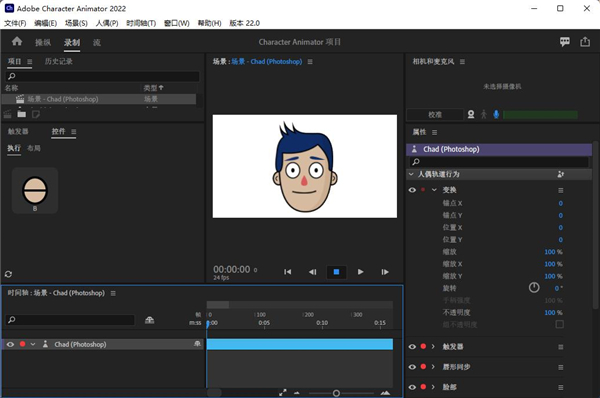Open the 触发器 behavior menu icon
Image resolution: width=600 pixels, height=398 pixels.
(x=561, y=347)
